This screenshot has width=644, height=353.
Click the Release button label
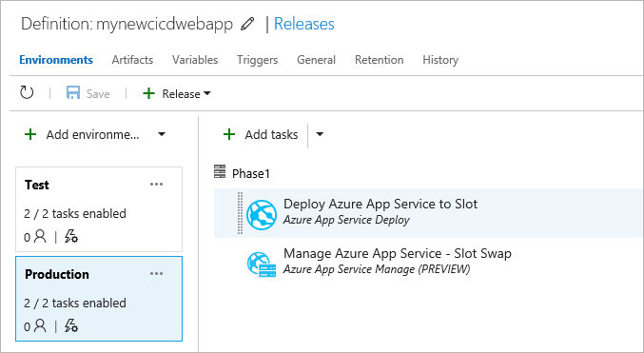point(181,94)
